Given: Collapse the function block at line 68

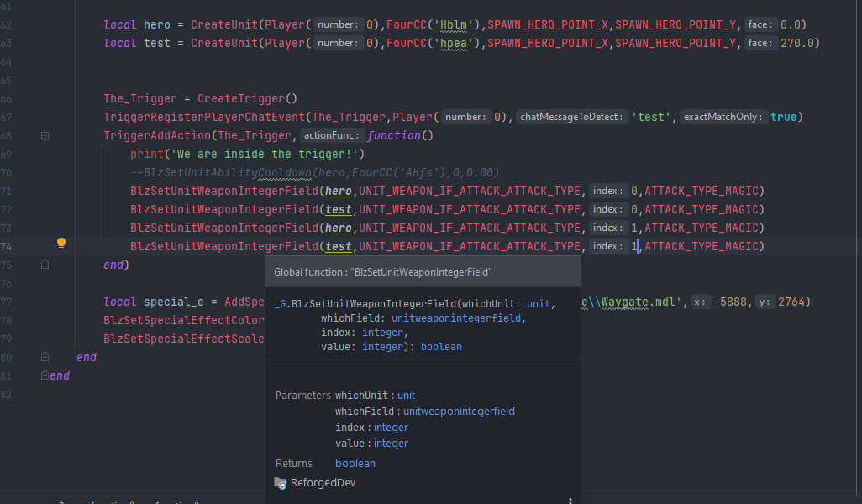Looking at the screenshot, I should [45, 135].
